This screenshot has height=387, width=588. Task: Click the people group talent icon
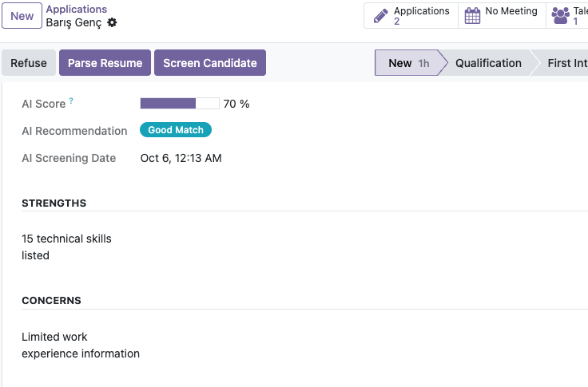point(560,16)
